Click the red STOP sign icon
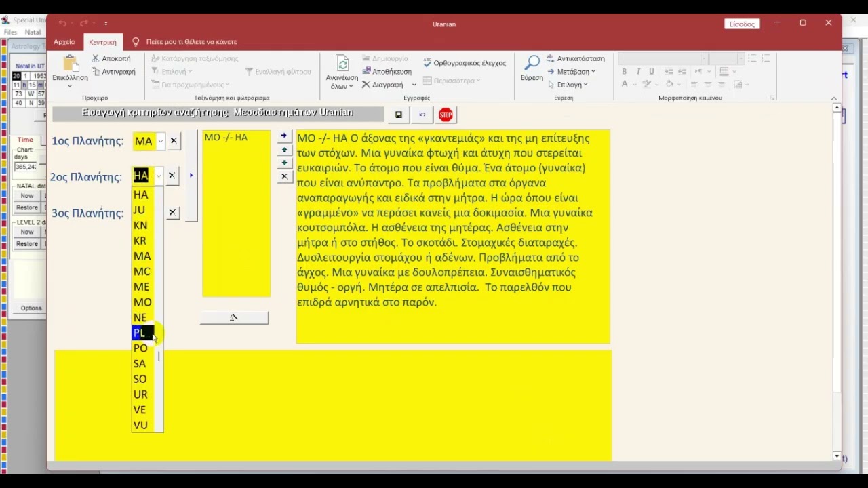 pos(446,115)
